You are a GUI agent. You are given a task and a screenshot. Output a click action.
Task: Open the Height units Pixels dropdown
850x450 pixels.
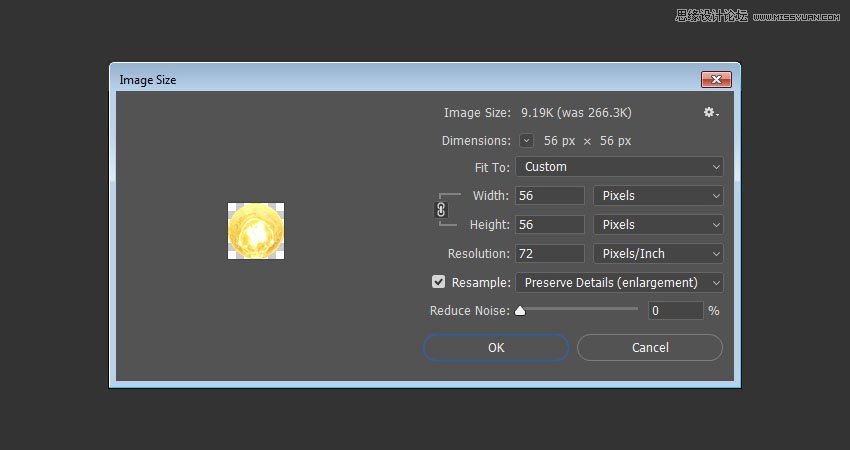click(658, 225)
